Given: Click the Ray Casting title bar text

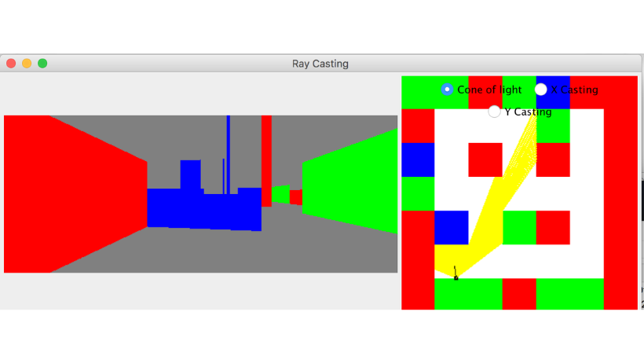Looking at the screenshot, I should [320, 64].
